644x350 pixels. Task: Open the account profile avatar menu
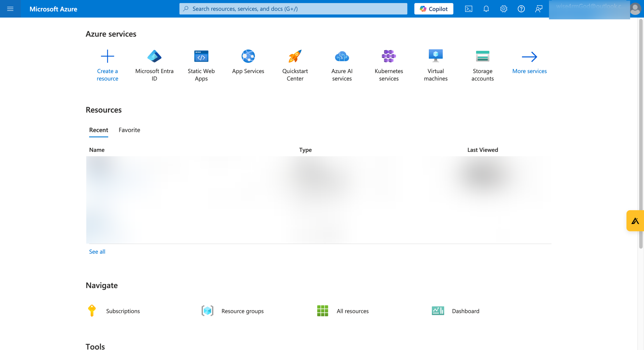(x=635, y=9)
